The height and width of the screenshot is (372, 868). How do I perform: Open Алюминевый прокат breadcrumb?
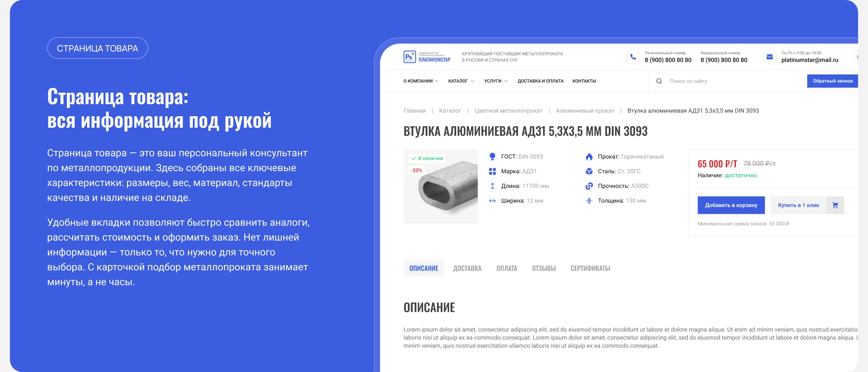[585, 111]
